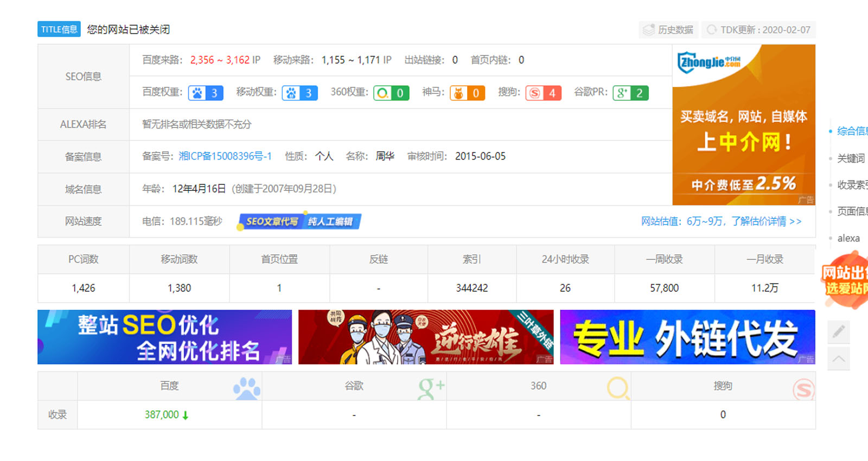Open the 网站估值 valuation details link
Screen dimensions: 868x461
pyautogui.click(x=721, y=221)
